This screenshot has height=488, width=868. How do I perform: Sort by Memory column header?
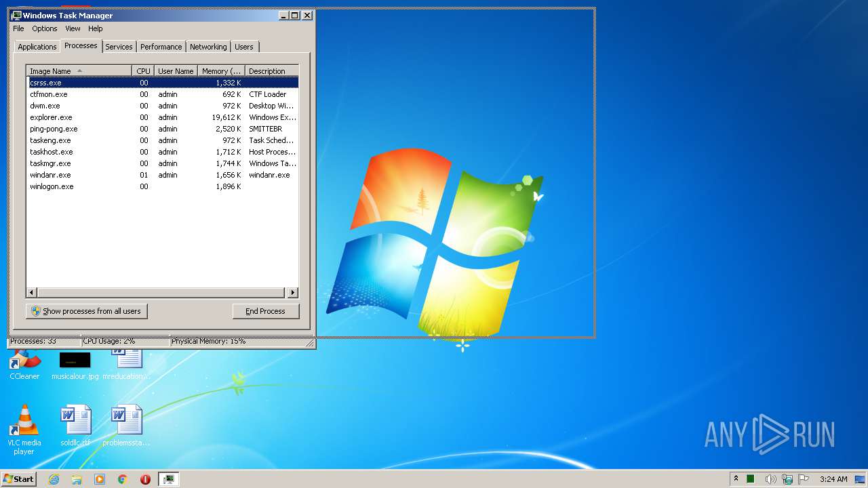pyautogui.click(x=222, y=71)
